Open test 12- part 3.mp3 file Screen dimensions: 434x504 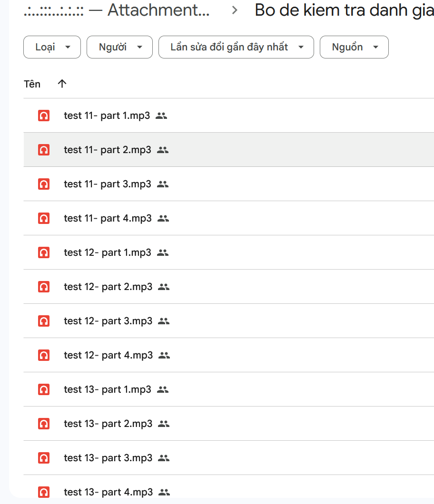108,321
